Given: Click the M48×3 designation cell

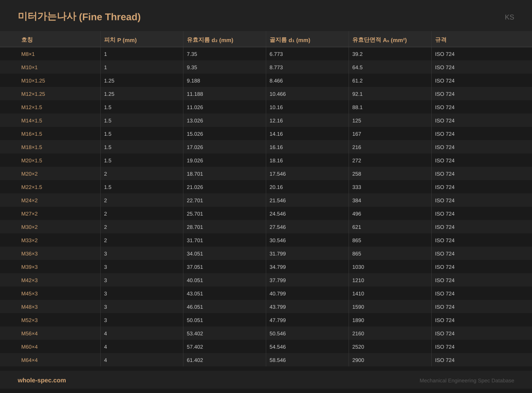Looking at the screenshot, I should click(x=29, y=307).
